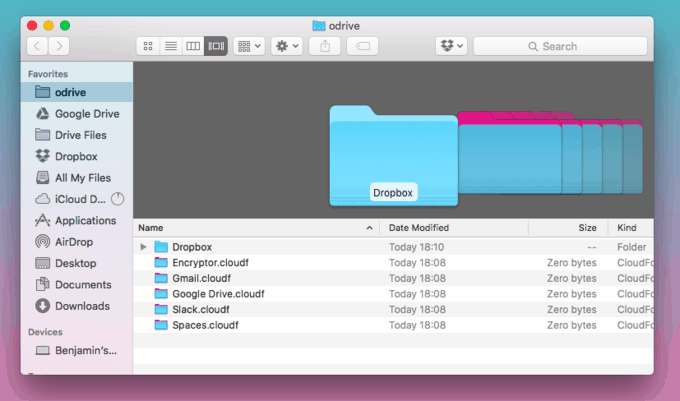This screenshot has width=680, height=401.
Task: Open AirDrop from the sidebar
Action: pyautogui.click(x=77, y=242)
